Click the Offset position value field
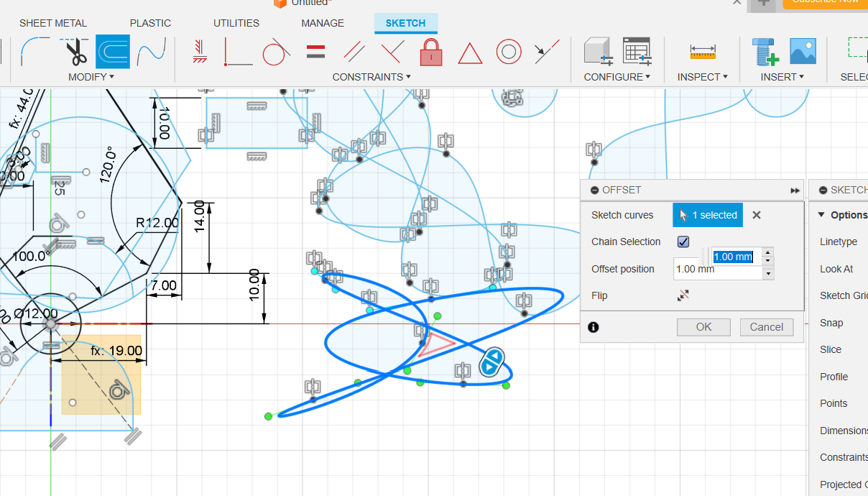The image size is (868, 496). click(x=719, y=269)
